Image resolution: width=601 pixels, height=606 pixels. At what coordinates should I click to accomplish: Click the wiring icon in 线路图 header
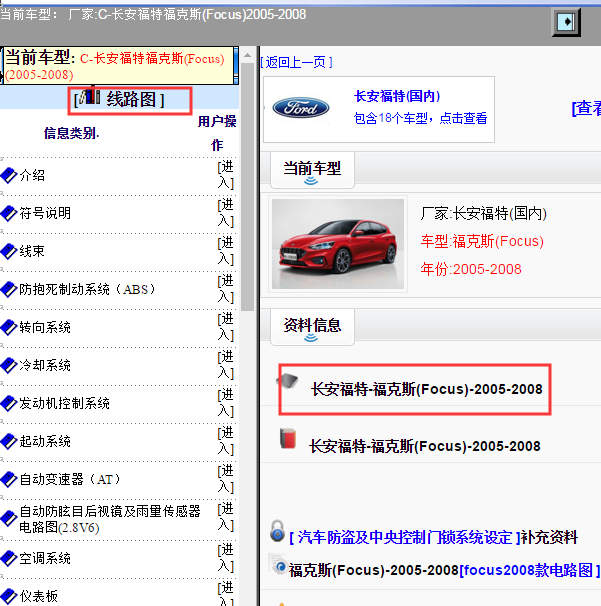coord(90,97)
